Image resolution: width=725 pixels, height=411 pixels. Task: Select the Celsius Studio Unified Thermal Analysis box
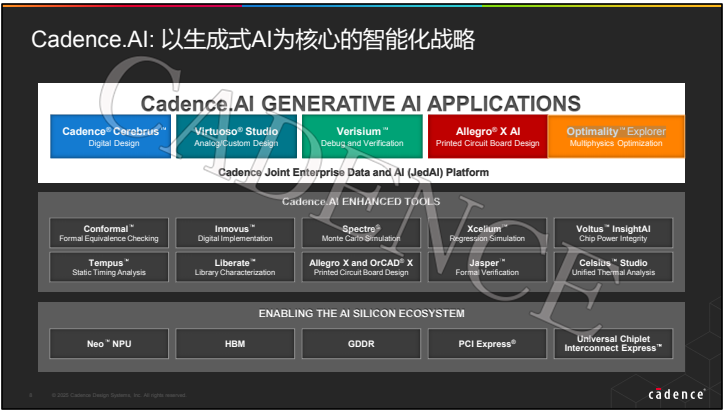pos(613,266)
